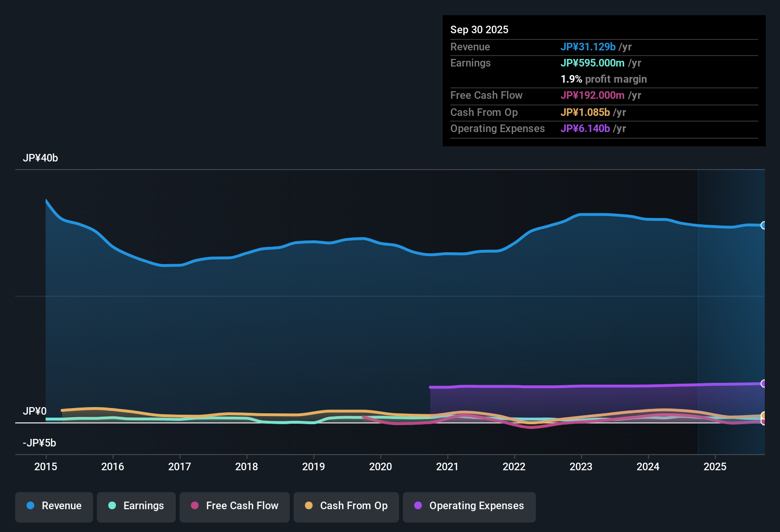Collapse the Free Cash Flow legend entry
The width and height of the screenshot is (780, 532).
click(234, 506)
